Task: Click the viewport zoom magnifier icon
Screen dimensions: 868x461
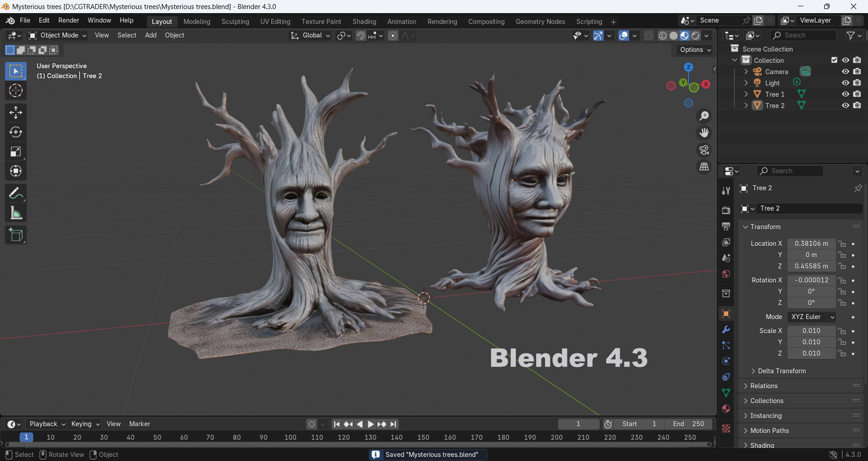Action: tap(704, 116)
